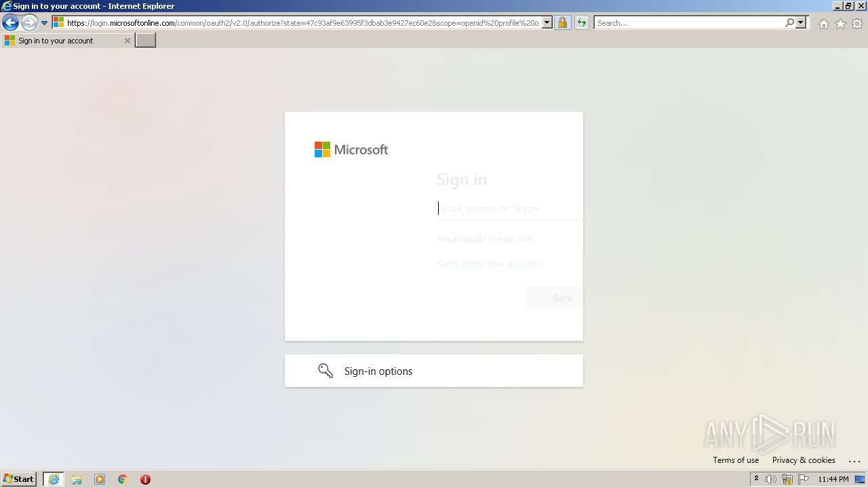868x488 pixels.
Task: Open the Tools gear icon
Action: 857,24
